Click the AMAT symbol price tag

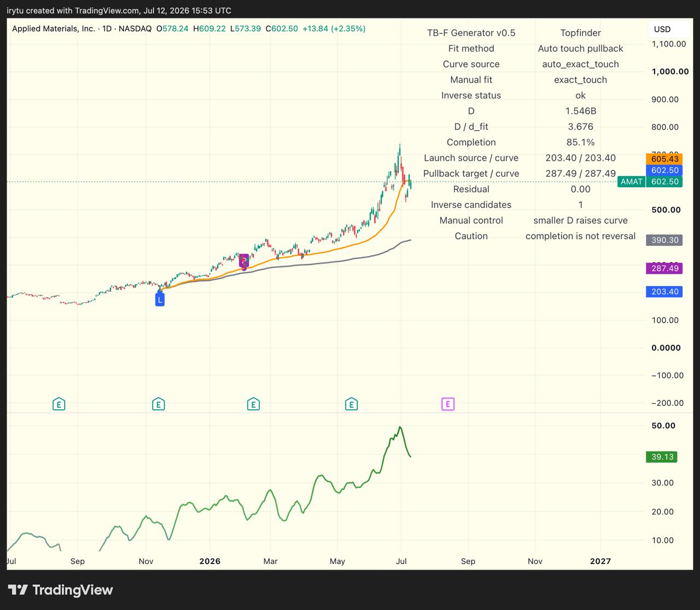point(631,182)
